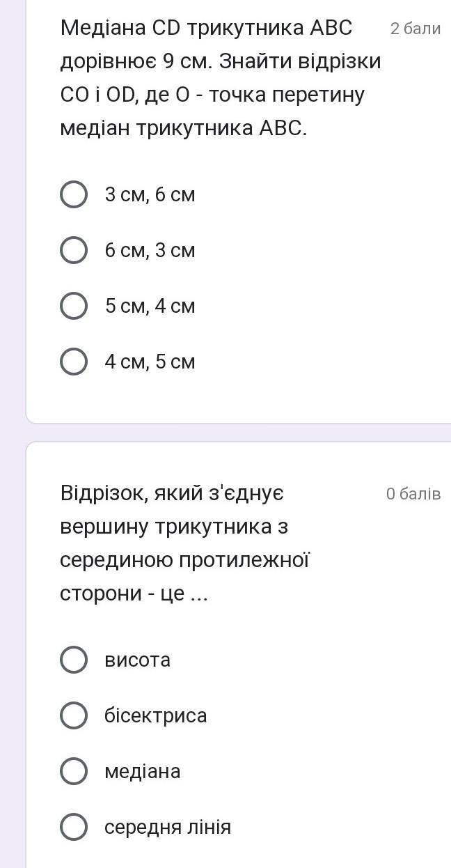
Task: Tap the 'медіана' option text
Action: click(x=142, y=772)
